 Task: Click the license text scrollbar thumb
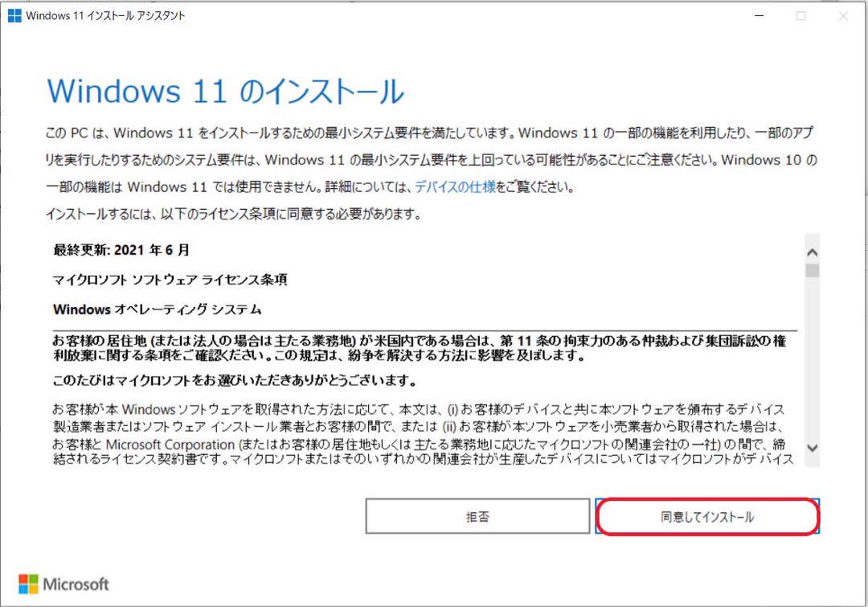click(812, 271)
